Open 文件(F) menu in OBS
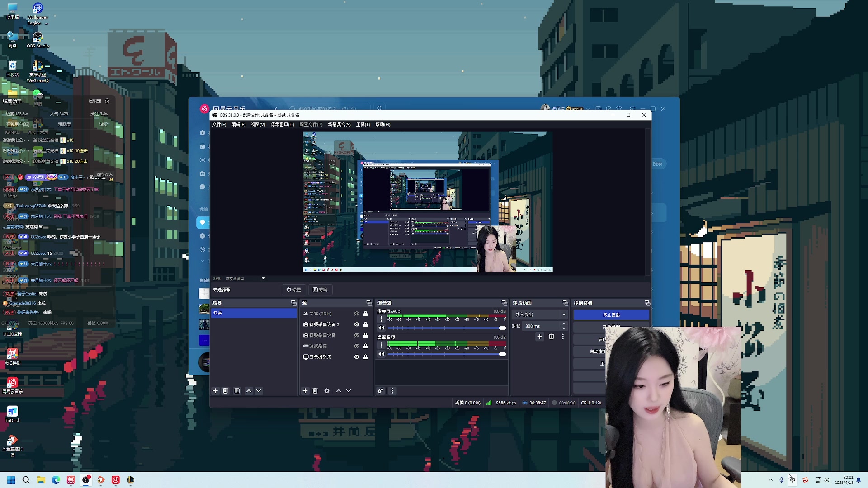 [x=219, y=125]
